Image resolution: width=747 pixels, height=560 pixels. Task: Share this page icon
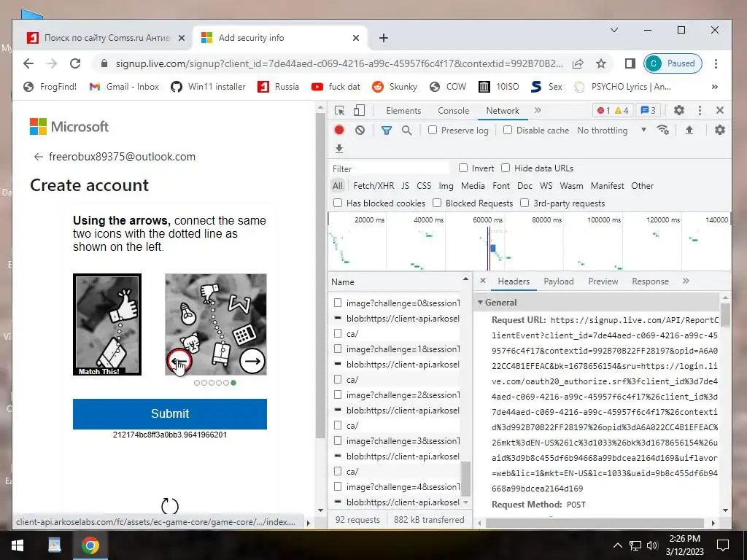coord(578,63)
